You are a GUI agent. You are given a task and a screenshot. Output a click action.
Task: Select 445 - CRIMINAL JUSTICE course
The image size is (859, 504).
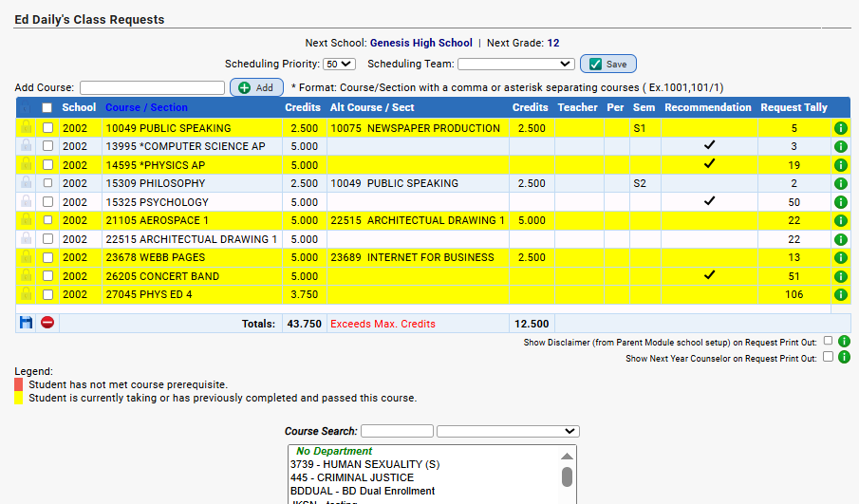(x=352, y=477)
